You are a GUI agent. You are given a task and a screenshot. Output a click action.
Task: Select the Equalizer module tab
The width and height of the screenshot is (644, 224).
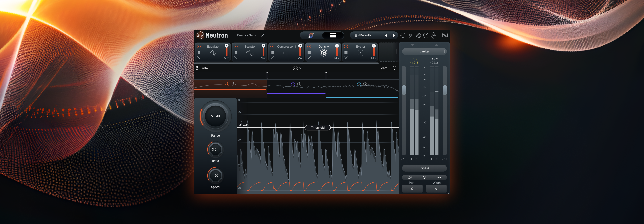pyautogui.click(x=213, y=52)
